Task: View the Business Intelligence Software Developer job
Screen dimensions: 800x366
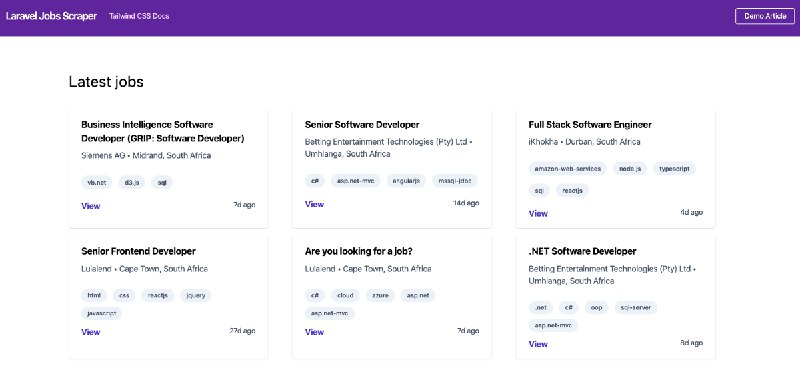Action: click(x=91, y=206)
